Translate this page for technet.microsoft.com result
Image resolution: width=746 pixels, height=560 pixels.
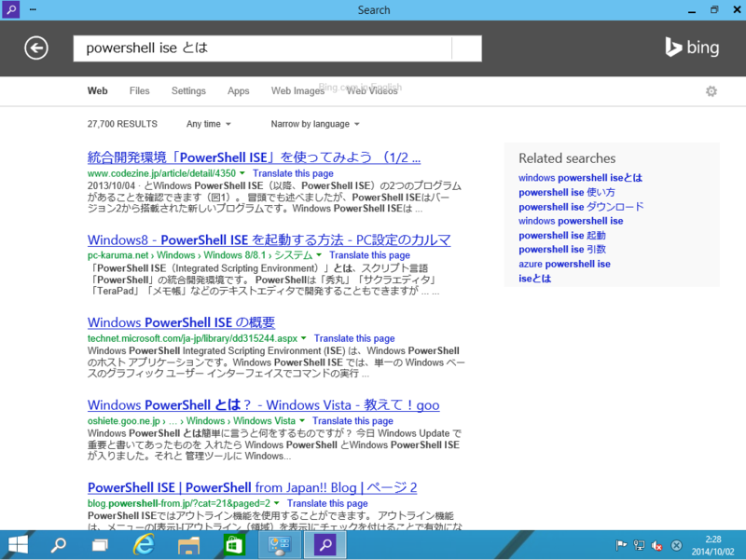point(354,338)
